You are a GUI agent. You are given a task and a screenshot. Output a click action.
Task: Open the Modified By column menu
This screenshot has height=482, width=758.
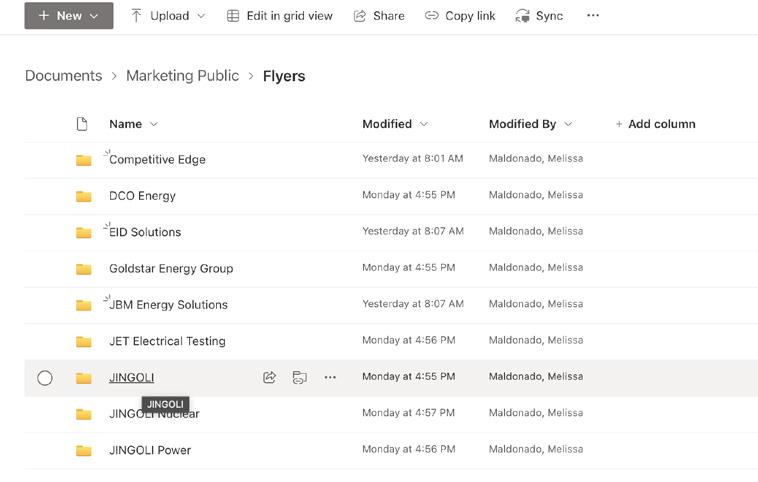pyautogui.click(x=530, y=124)
